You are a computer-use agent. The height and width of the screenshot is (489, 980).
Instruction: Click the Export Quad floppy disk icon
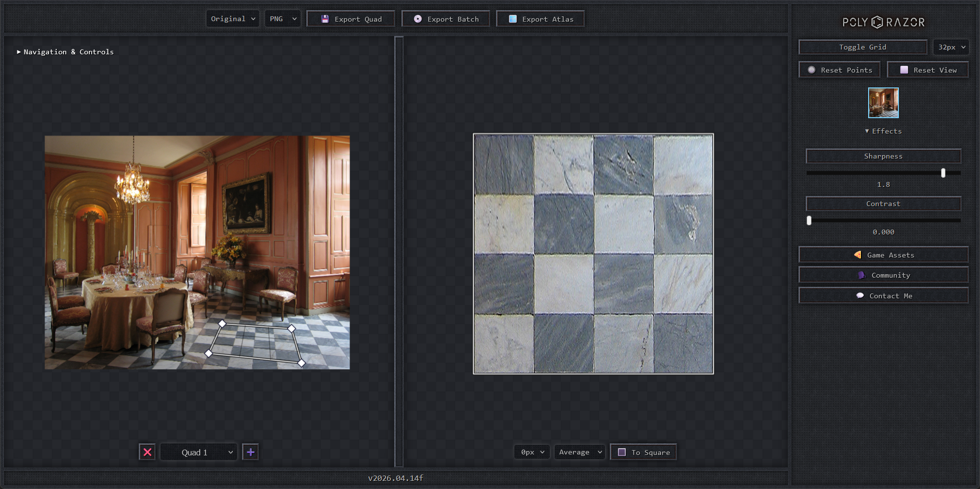(325, 19)
